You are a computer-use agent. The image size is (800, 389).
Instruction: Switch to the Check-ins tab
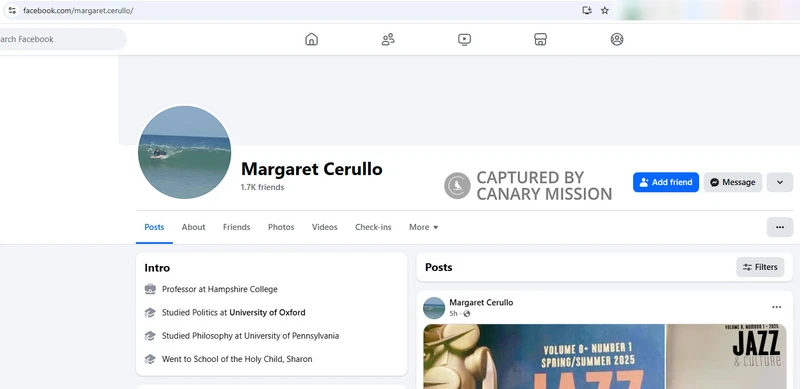[373, 227]
